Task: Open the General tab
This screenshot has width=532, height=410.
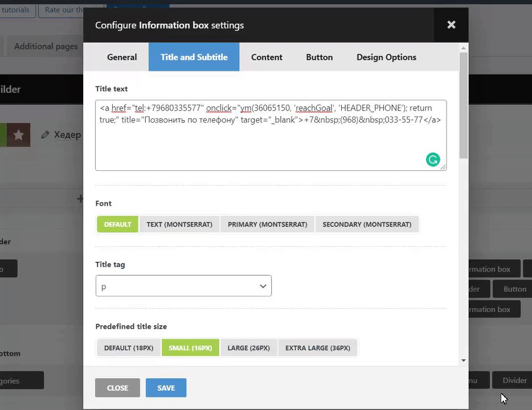Action: click(x=122, y=57)
